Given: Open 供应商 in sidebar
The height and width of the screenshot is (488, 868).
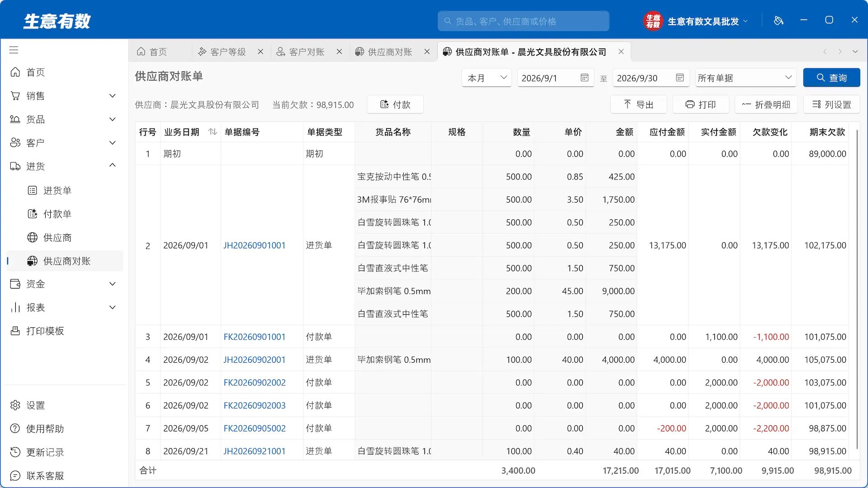Looking at the screenshot, I should [65, 237].
